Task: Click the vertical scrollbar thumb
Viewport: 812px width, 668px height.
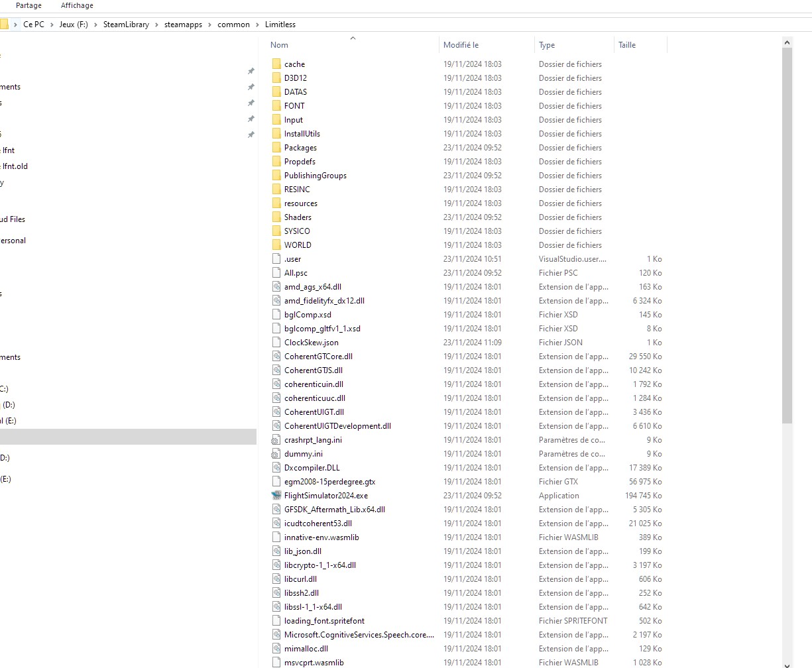Action: pos(787,235)
